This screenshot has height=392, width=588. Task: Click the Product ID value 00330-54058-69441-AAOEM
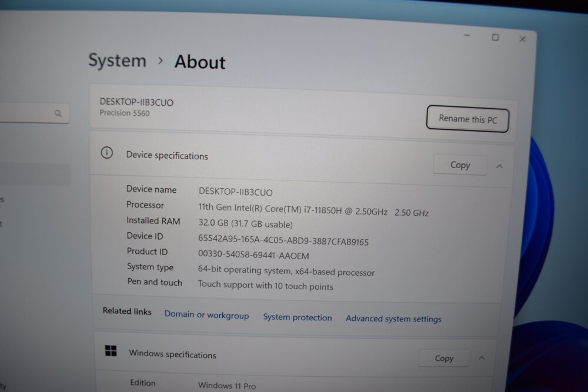click(253, 255)
